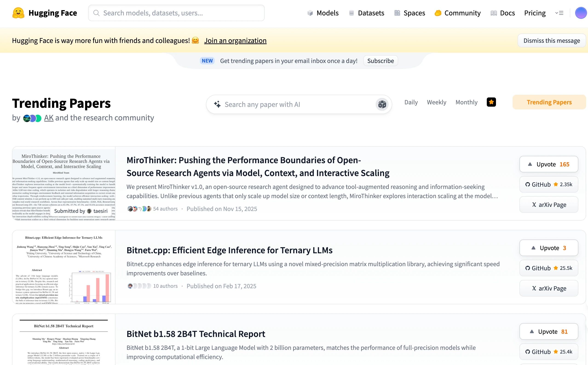
Task: Focus the Search any paper with AI field
Action: tap(297, 105)
